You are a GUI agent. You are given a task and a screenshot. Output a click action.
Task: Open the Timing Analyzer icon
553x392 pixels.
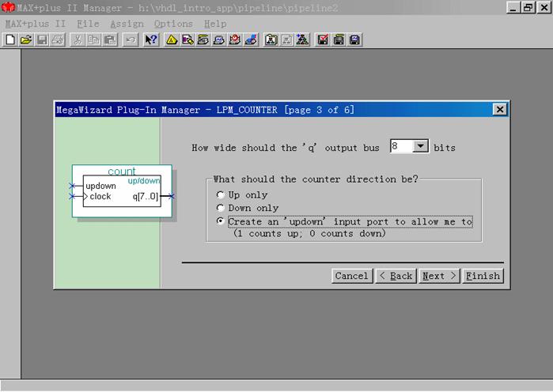(235, 40)
